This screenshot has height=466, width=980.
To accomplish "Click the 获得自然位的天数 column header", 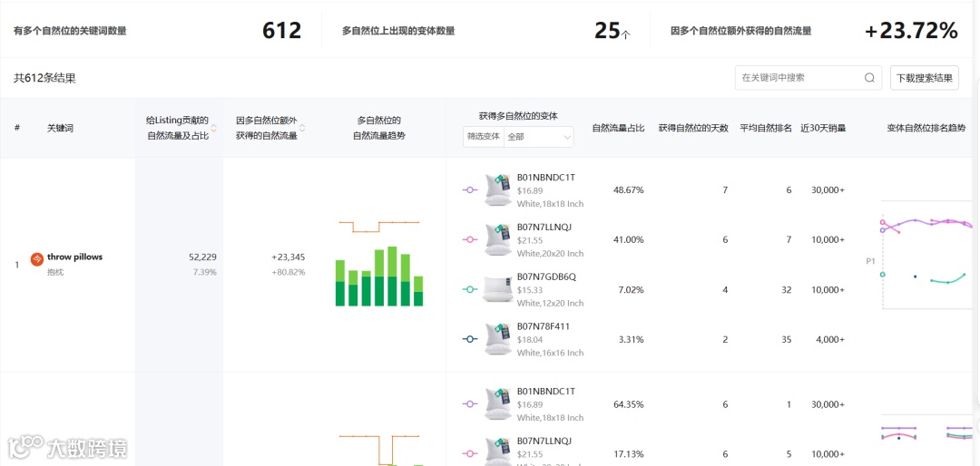I will pyautogui.click(x=693, y=128).
